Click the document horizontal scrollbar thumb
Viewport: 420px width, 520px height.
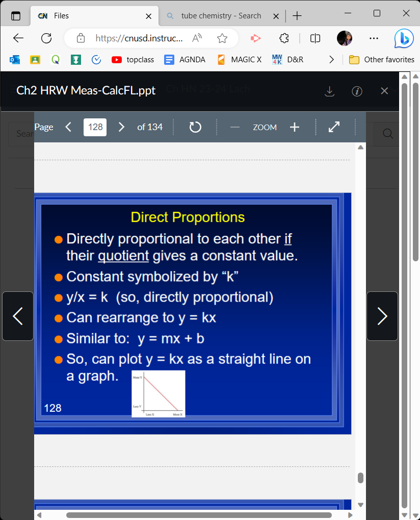(199, 515)
